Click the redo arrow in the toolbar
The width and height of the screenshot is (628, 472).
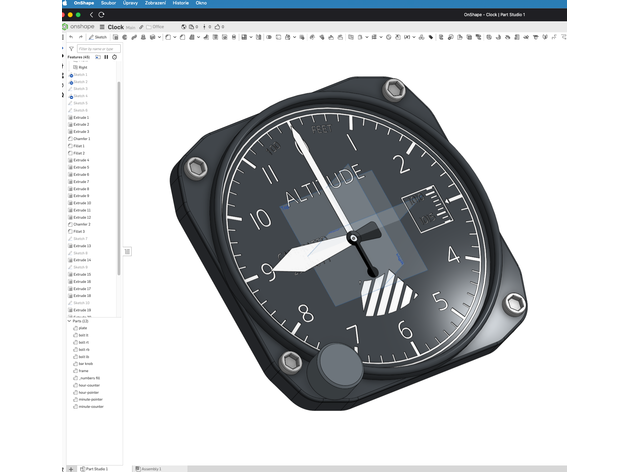click(x=81, y=37)
